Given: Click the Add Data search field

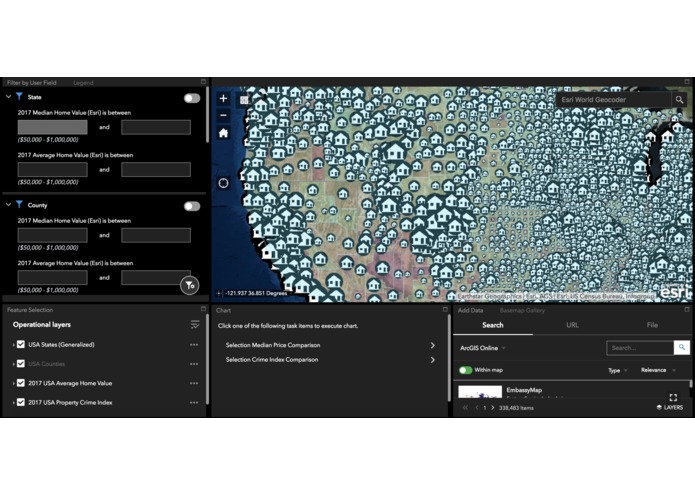Looking at the screenshot, I should pyautogui.click(x=640, y=348).
